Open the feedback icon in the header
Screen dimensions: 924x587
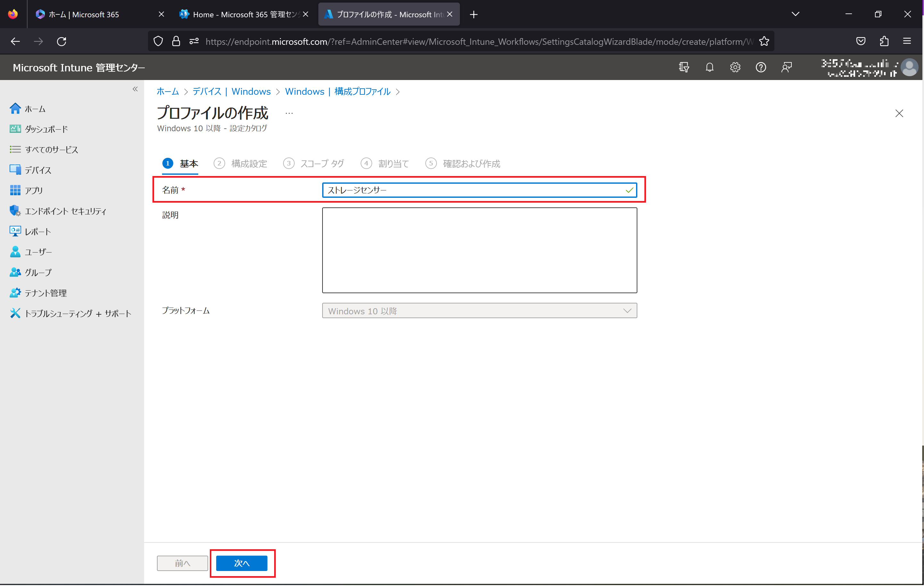click(786, 68)
